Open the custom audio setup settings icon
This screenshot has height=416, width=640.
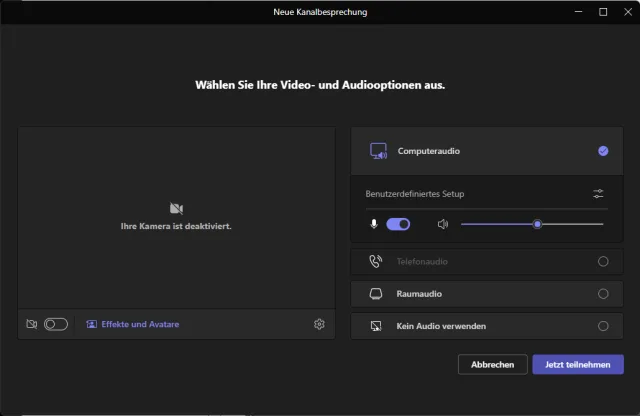598,193
